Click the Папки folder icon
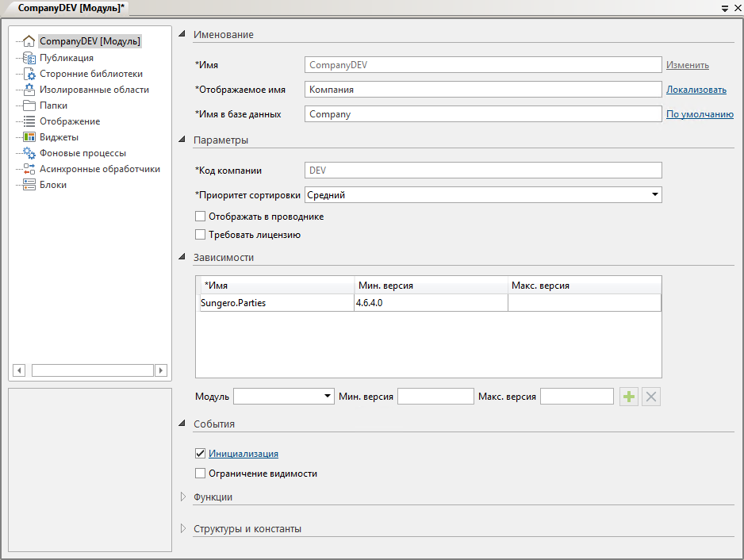Screen dimensions: 744x560 (29, 105)
